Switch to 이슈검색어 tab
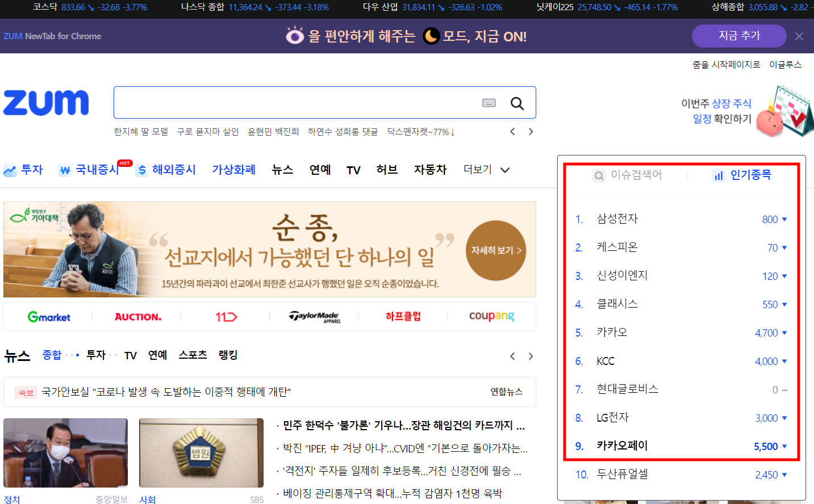The width and height of the screenshot is (814, 504). (628, 175)
